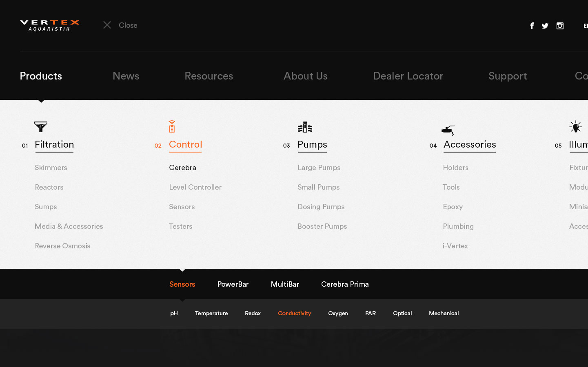Go to the Support menu item
The height and width of the screenshot is (367, 588).
[x=508, y=76]
